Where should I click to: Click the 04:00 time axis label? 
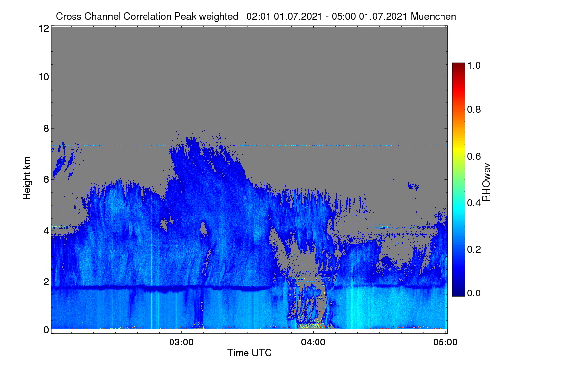point(313,342)
